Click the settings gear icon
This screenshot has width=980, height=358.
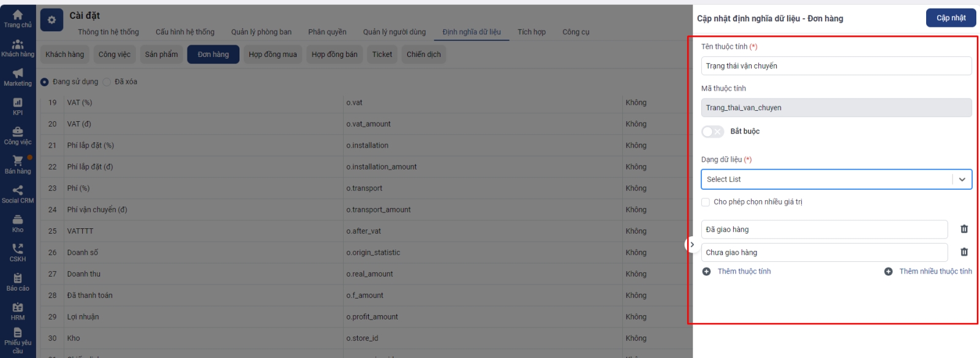point(51,20)
